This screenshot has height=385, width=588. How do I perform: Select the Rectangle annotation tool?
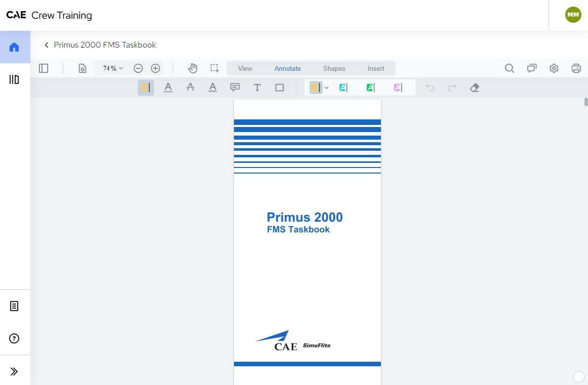[280, 88]
